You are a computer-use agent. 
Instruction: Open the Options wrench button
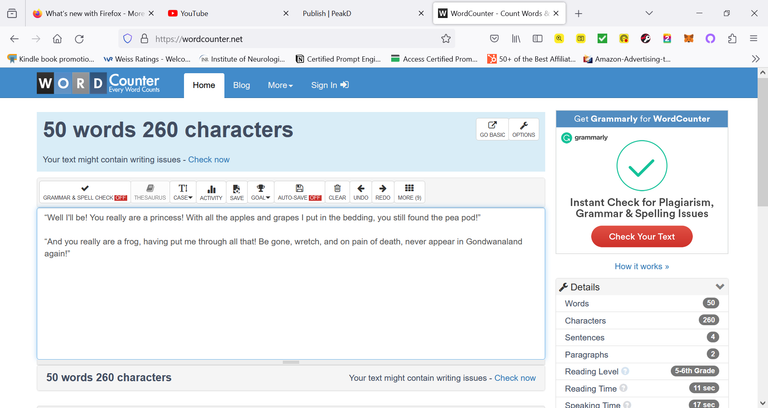pyautogui.click(x=524, y=129)
